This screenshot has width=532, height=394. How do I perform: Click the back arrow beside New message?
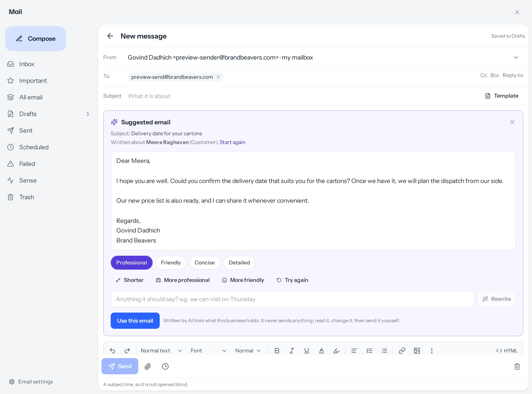tap(110, 36)
